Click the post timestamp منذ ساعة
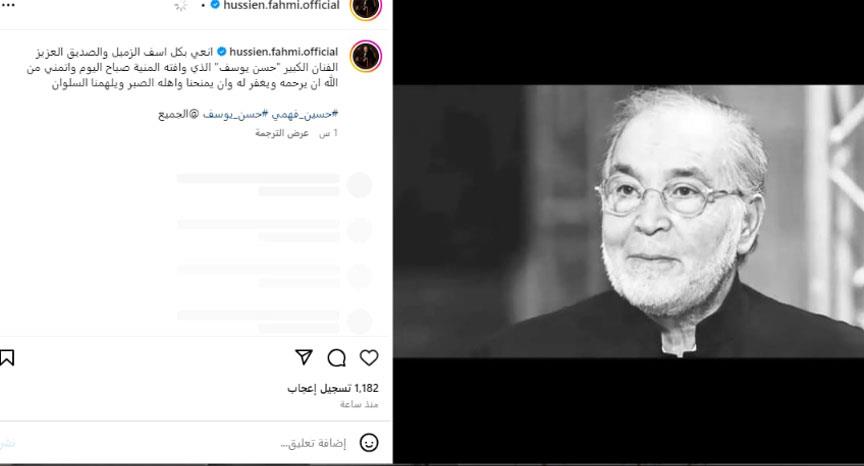The image size is (864, 466). (359, 404)
